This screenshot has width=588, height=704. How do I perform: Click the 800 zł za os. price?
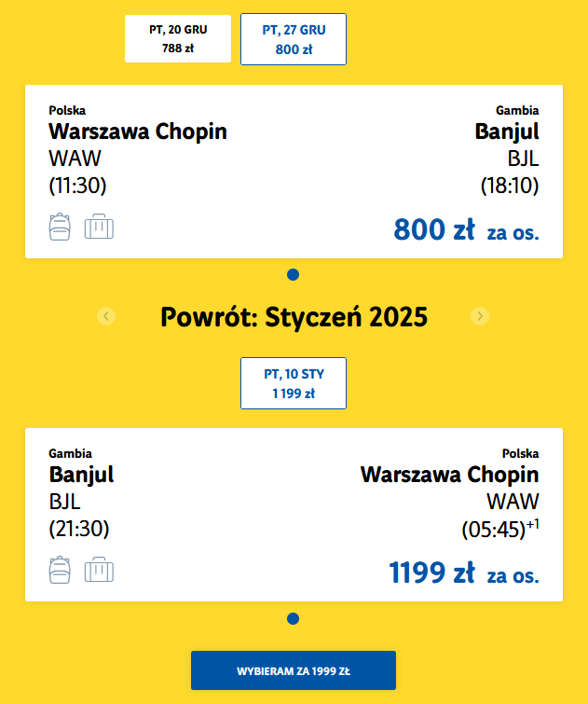point(466,229)
